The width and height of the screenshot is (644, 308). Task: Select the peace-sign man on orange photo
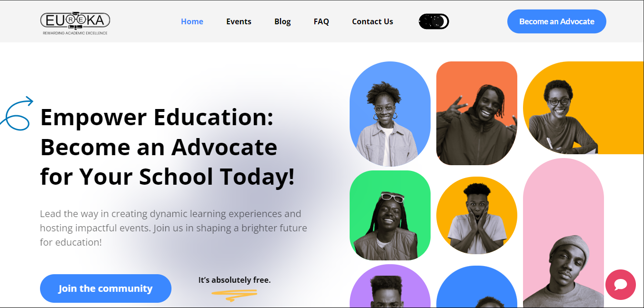(477, 113)
